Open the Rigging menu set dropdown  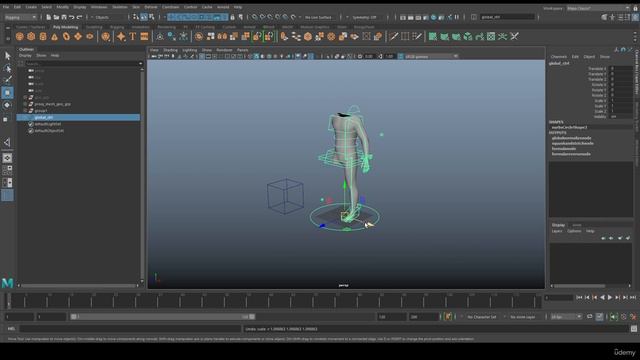20,17
